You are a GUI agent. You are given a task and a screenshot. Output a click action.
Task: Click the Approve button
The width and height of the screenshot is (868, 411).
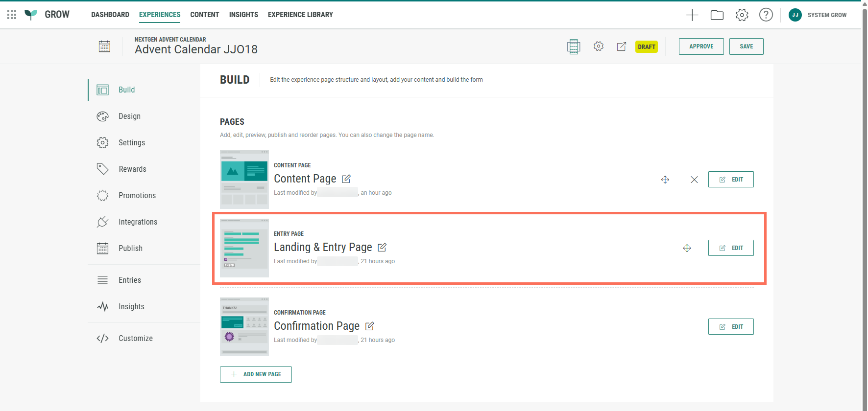pyautogui.click(x=701, y=46)
